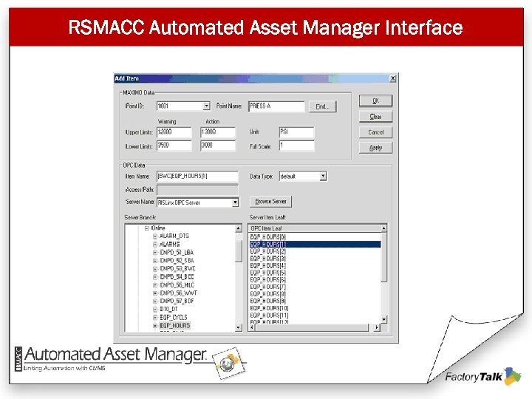Expand the EQP_HOURS tree node

click(x=155, y=326)
